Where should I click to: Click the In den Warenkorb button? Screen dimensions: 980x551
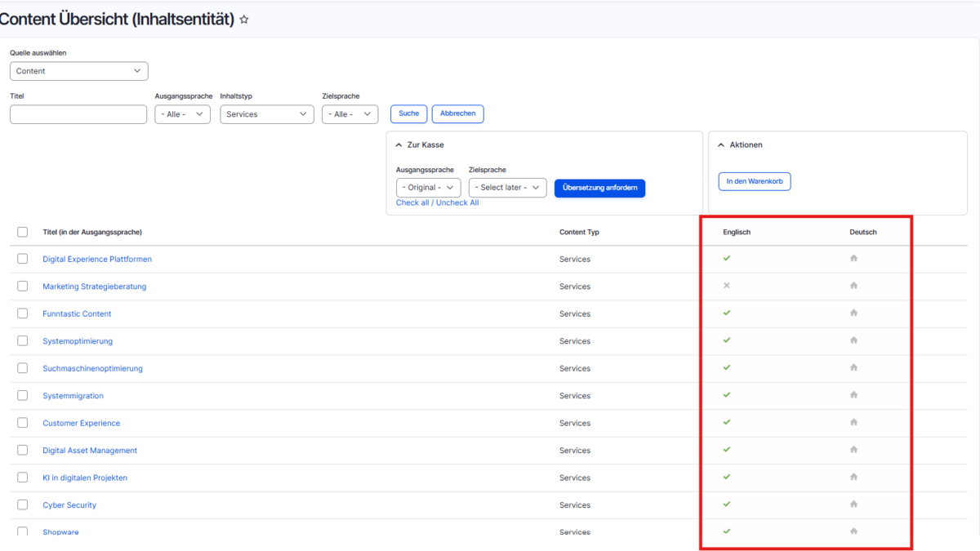pyautogui.click(x=754, y=181)
